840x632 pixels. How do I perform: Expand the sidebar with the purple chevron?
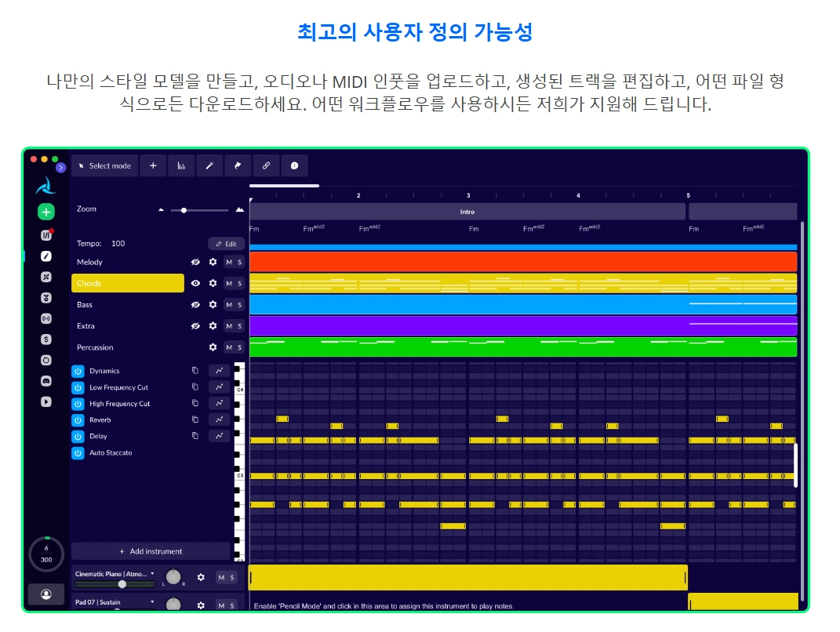coord(60,168)
